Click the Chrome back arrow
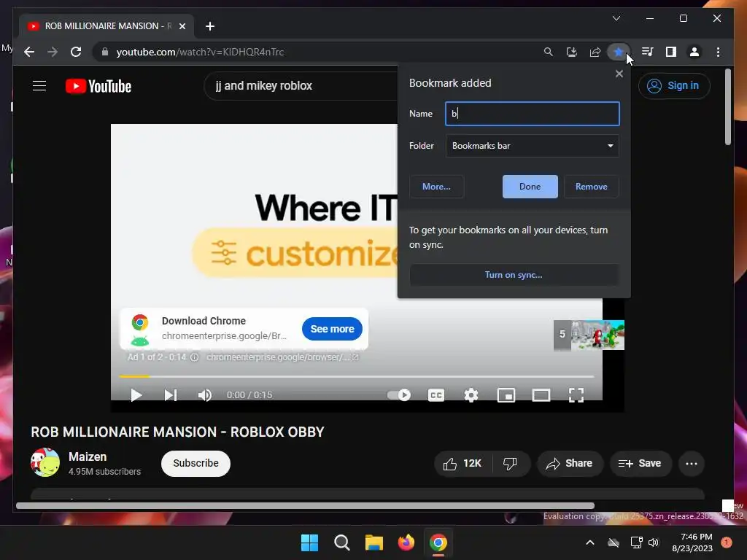Image resolution: width=747 pixels, height=560 pixels. click(29, 52)
